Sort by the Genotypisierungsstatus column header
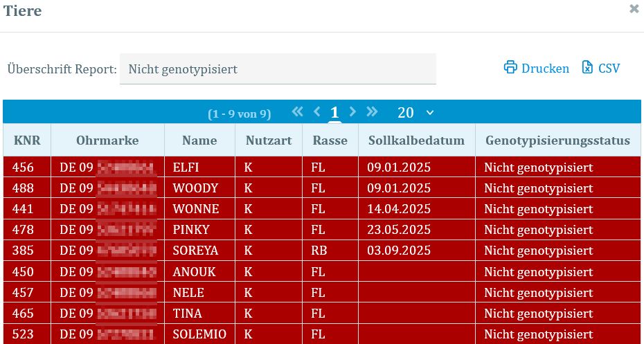 (x=557, y=141)
